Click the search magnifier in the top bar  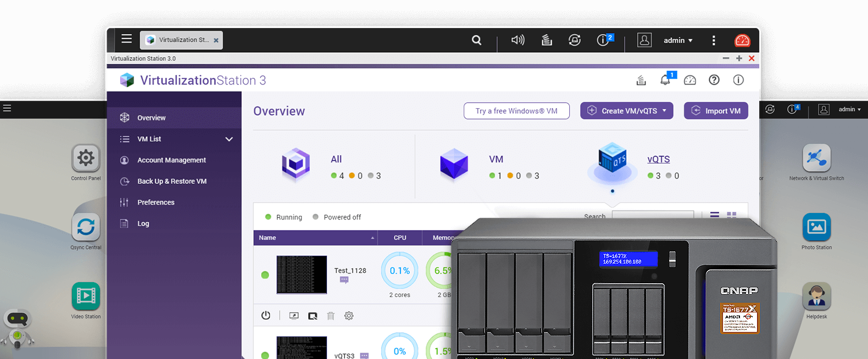[x=477, y=40]
